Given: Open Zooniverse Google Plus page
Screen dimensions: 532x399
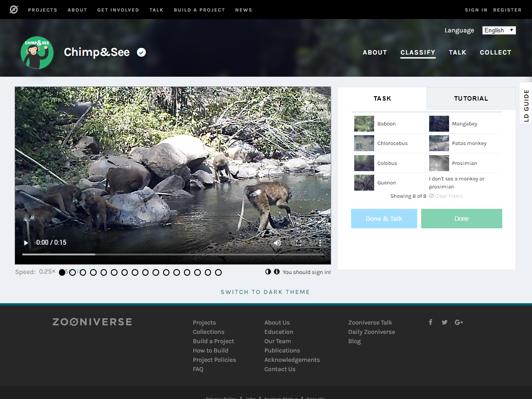Looking at the screenshot, I should point(459,322).
